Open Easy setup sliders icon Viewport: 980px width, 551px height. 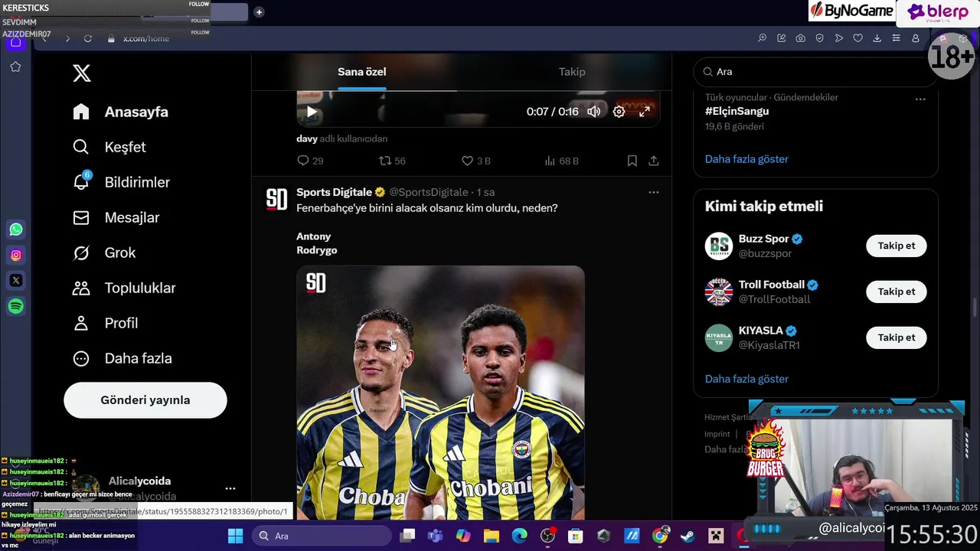coord(896,38)
